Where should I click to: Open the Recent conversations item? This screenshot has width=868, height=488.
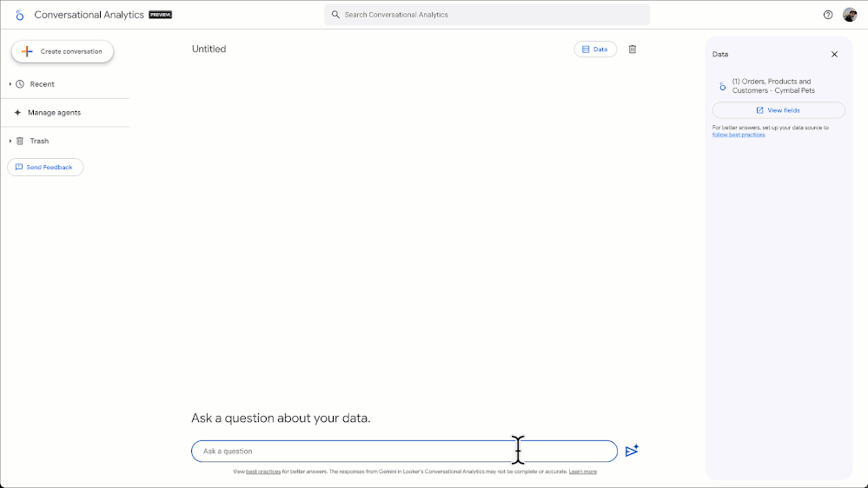click(x=42, y=84)
